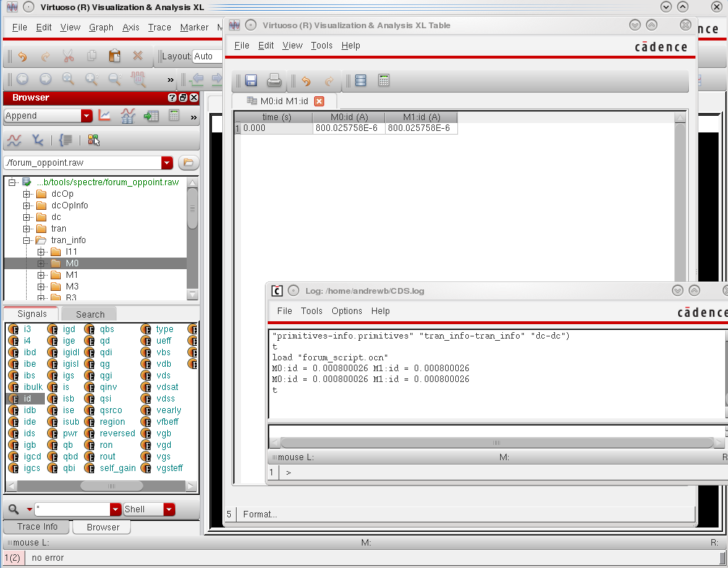The height and width of the screenshot is (568, 728).
Task: Show more Browser toolbar items chevron
Action: [194, 117]
